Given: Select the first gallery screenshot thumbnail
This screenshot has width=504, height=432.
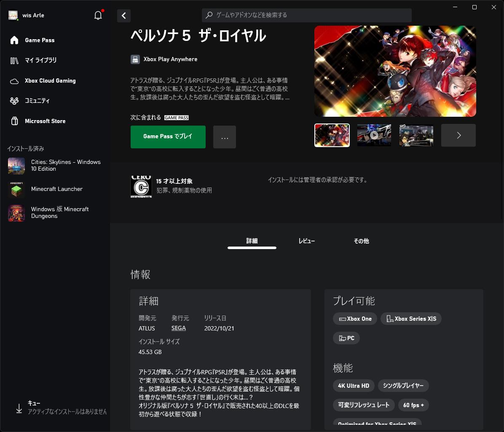Looking at the screenshot, I should click(x=332, y=135).
